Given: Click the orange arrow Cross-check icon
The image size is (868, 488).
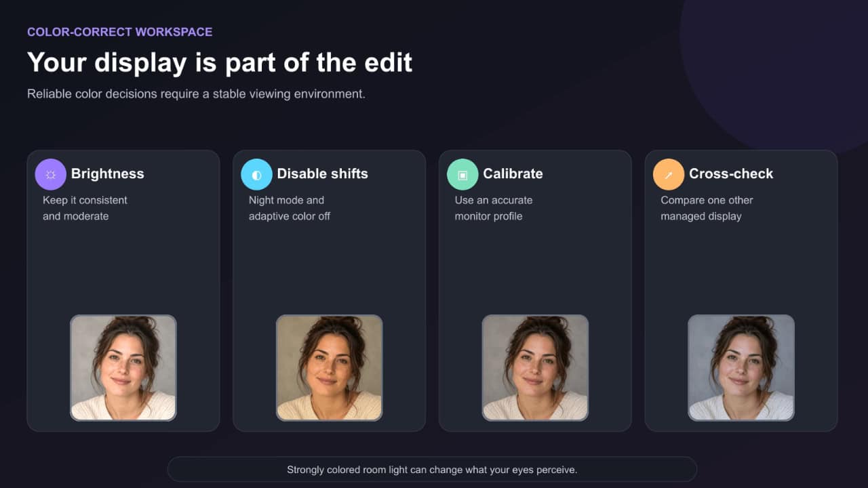Looking at the screenshot, I should (669, 174).
